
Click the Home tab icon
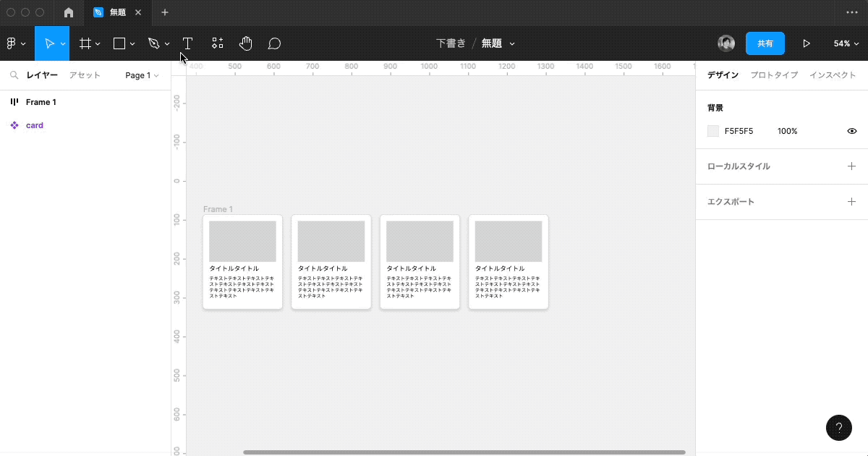point(68,12)
